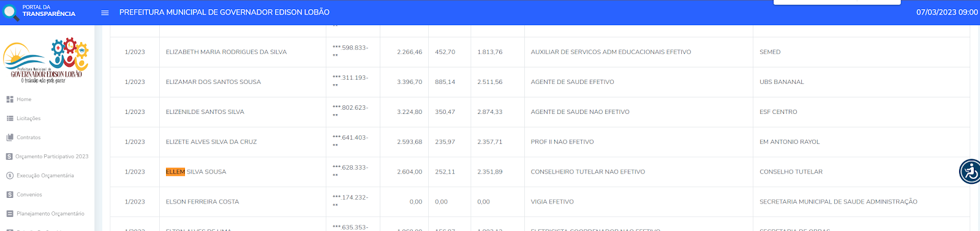Open Contratos in the sidebar
The height and width of the screenshot is (231, 980).
click(29, 137)
